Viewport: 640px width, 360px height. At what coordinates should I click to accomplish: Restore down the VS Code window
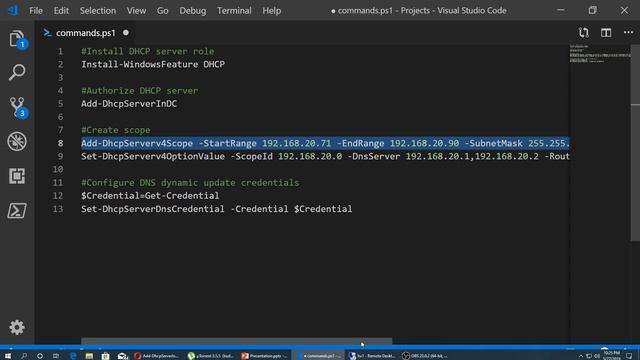coord(593,10)
